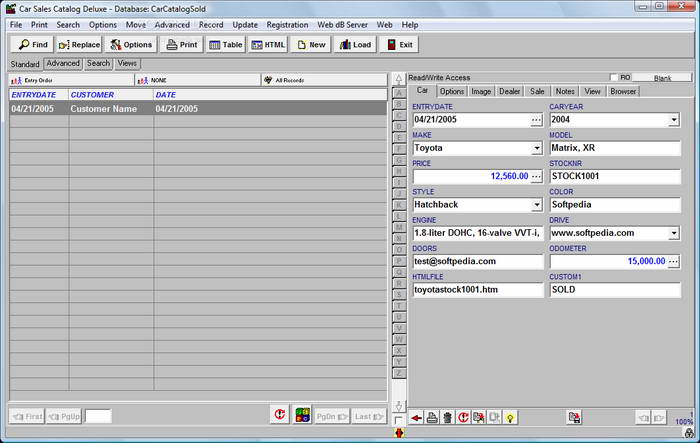Click the printer icon in record toolbar
The image size is (700, 443).
(x=432, y=418)
